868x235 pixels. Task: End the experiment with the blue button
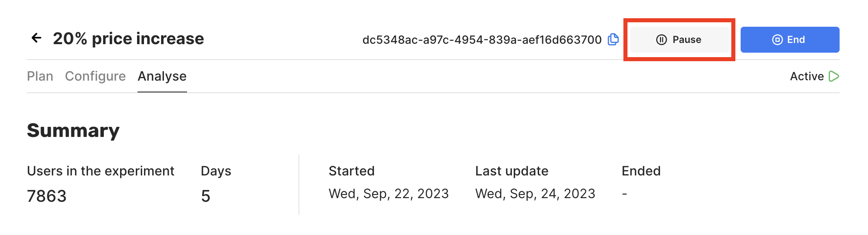coord(790,40)
